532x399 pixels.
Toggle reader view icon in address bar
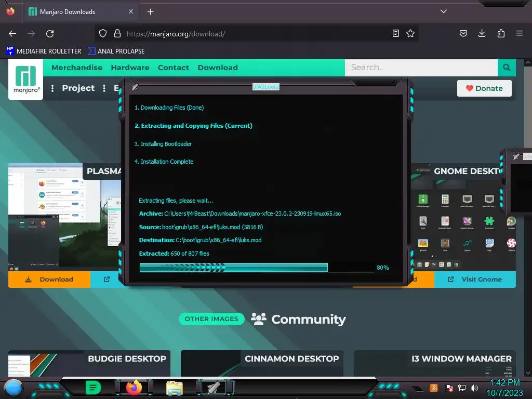(x=395, y=33)
